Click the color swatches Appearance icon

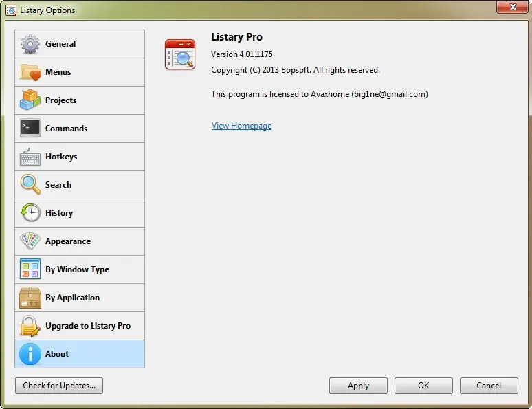click(x=30, y=241)
